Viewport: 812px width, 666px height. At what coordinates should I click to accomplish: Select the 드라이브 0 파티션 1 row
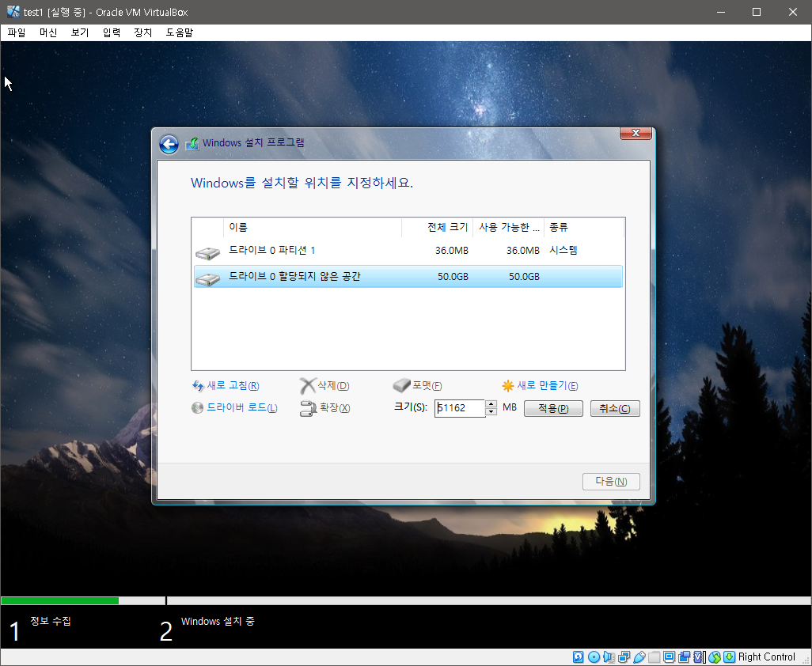[408, 251]
